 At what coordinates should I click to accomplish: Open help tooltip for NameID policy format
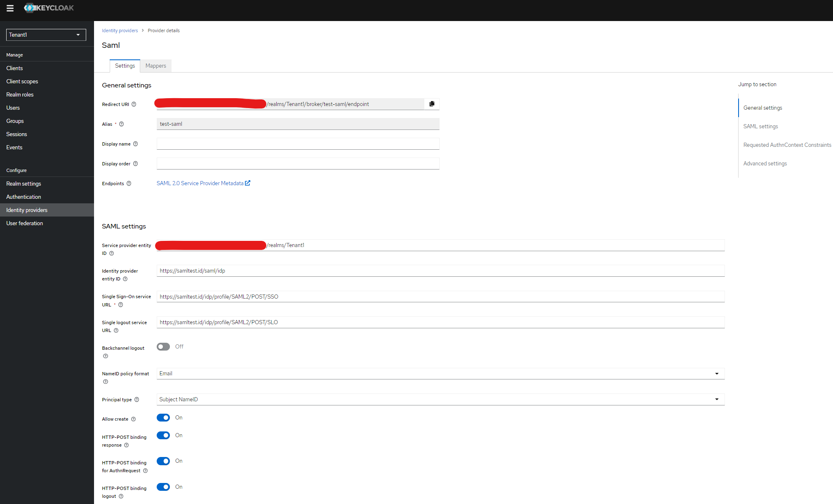pyautogui.click(x=106, y=382)
